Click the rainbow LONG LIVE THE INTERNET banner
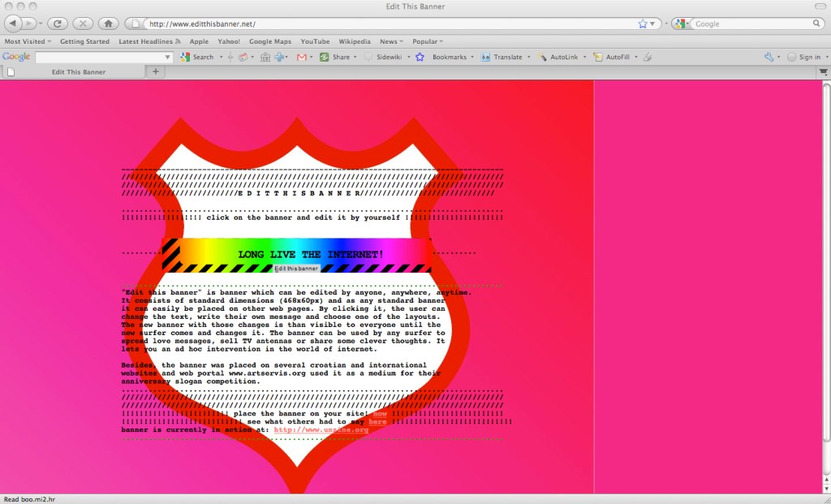The height and width of the screenshot is (504, 831). [x=297, y=254]
